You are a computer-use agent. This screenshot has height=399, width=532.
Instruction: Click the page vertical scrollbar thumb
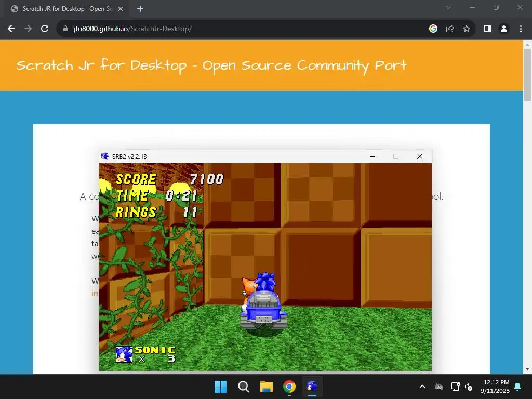click(528, 75)
